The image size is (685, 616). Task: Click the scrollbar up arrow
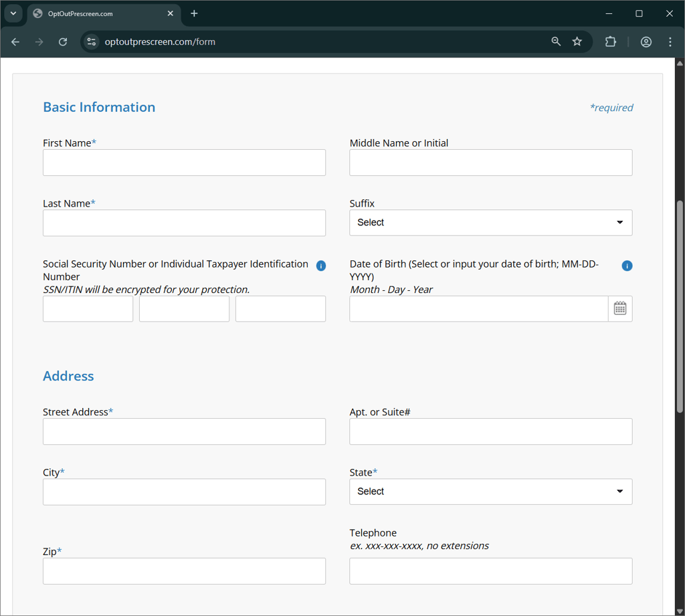[680, 64]
